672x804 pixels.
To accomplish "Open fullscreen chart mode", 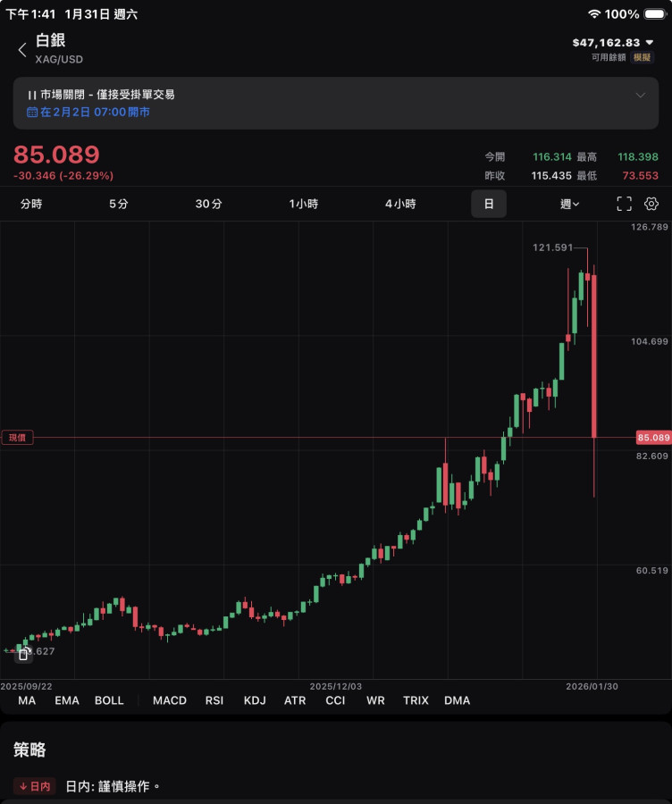I will coord(624,204).
